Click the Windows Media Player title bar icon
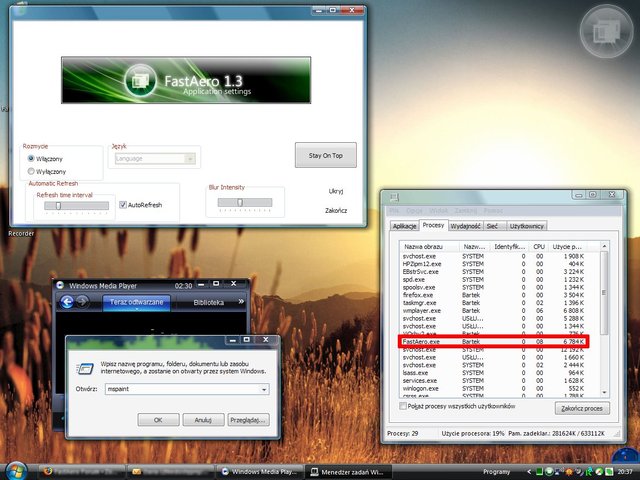The image size is (640, 480). (x=60, y=285)
